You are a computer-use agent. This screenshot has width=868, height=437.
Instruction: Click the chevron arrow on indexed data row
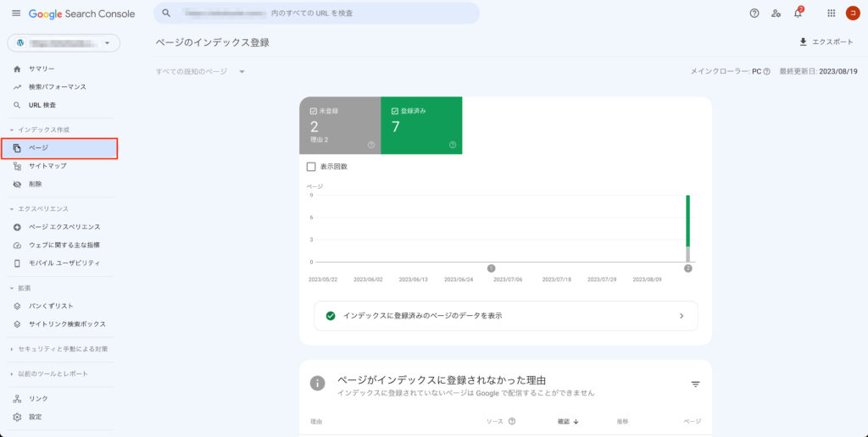pos(682,316)
